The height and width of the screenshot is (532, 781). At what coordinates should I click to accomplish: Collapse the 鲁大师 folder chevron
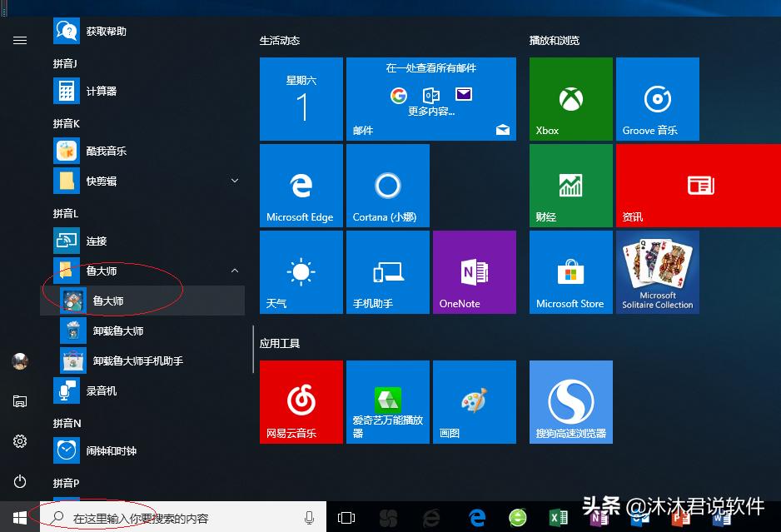(x=235, y=271)
